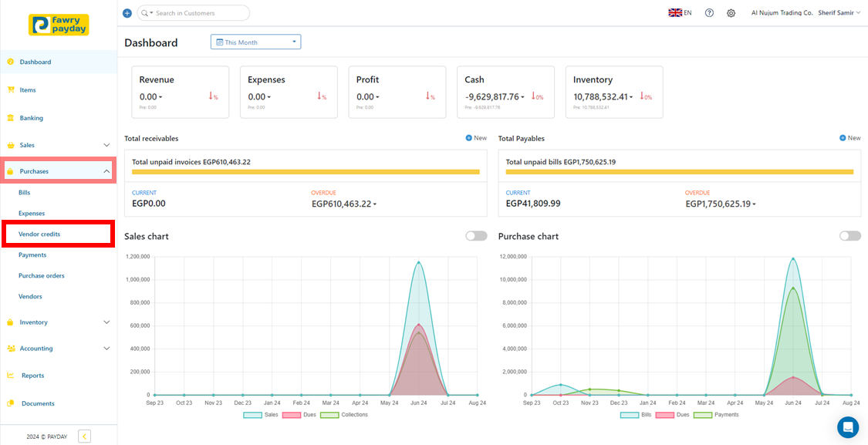Toggle the Sales chart switch

pyautogui.click(x=476, y=236)
